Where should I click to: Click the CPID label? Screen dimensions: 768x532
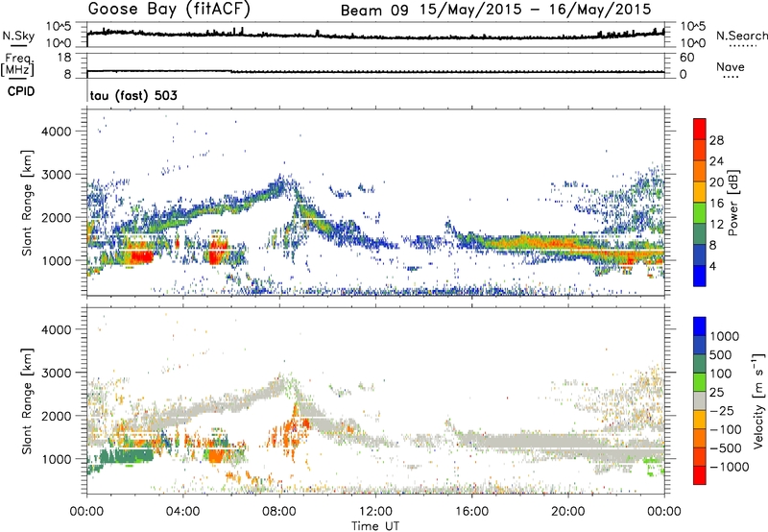pyautogui.click(x=21, y=91)
